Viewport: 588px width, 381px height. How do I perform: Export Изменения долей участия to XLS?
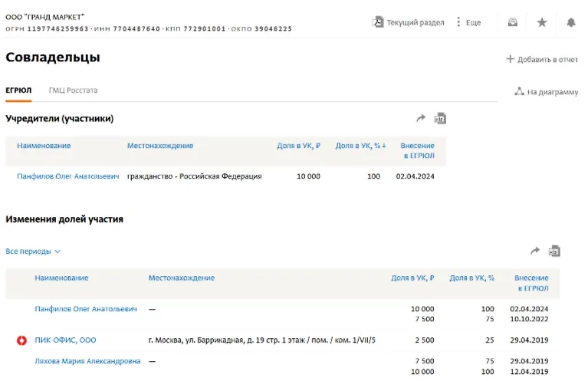tap(554, 251)
